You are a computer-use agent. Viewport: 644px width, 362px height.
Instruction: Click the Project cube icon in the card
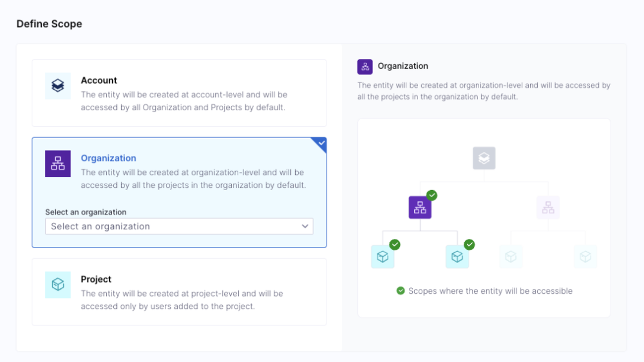tap(58, 285)
